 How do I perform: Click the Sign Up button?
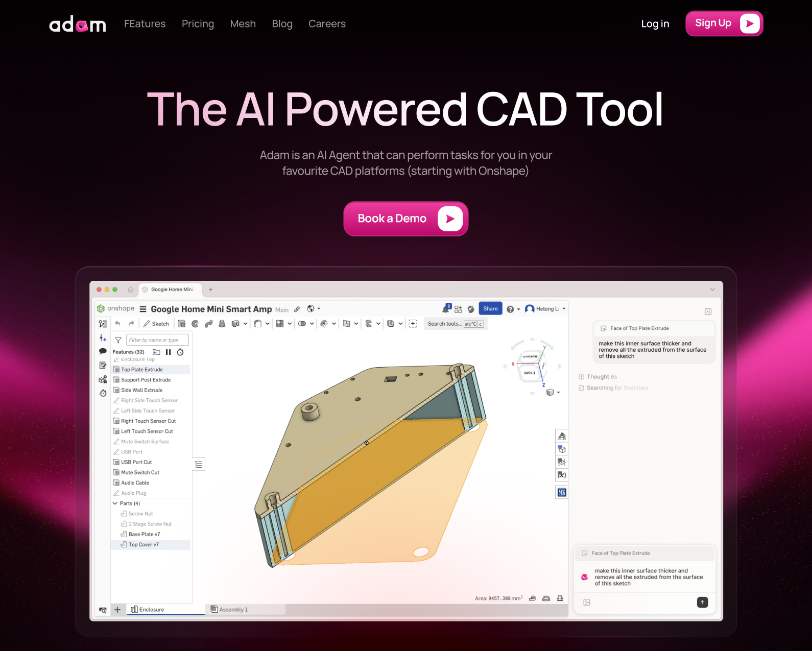(724, 23)
